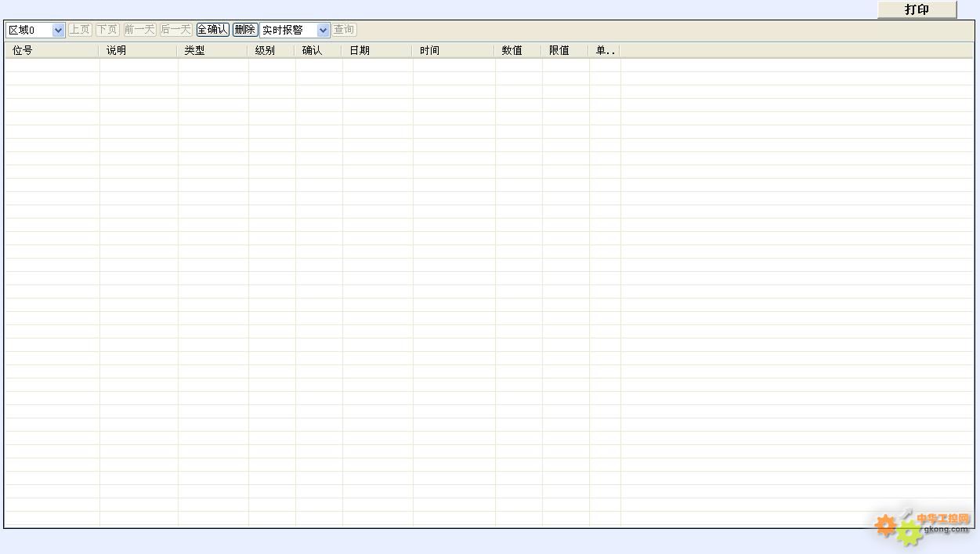Acknowledge all alarms with 全确认
Image resolution: width=980 pixels, height=554 pixels.
coord(212,30)
